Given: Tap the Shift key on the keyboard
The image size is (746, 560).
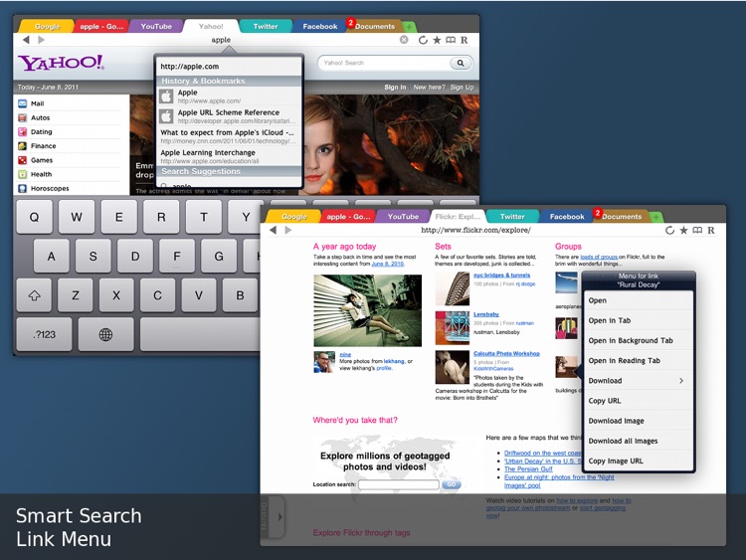Looking at the screenshot, I should [x=34, y=295].
